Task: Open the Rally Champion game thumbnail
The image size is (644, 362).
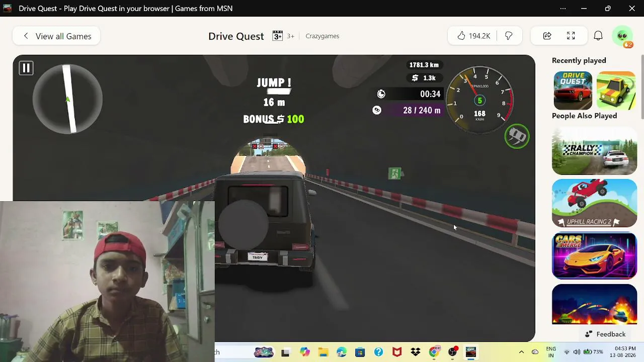Action: pos(594,151)
